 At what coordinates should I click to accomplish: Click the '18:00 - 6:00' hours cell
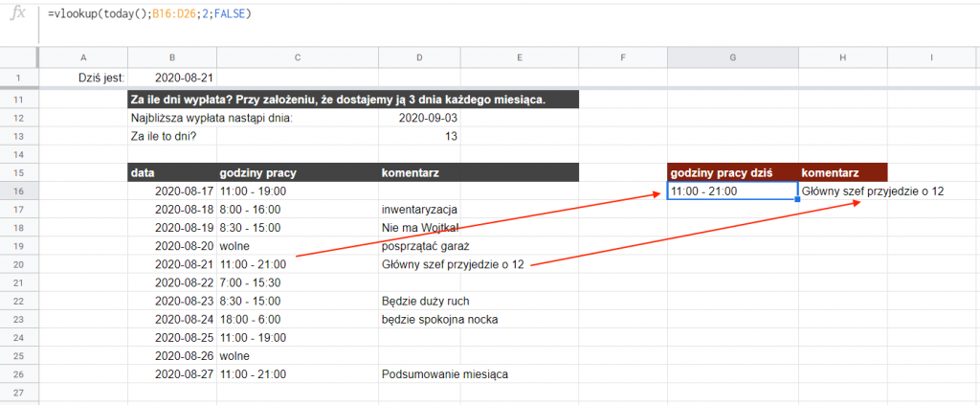[297, 320]
